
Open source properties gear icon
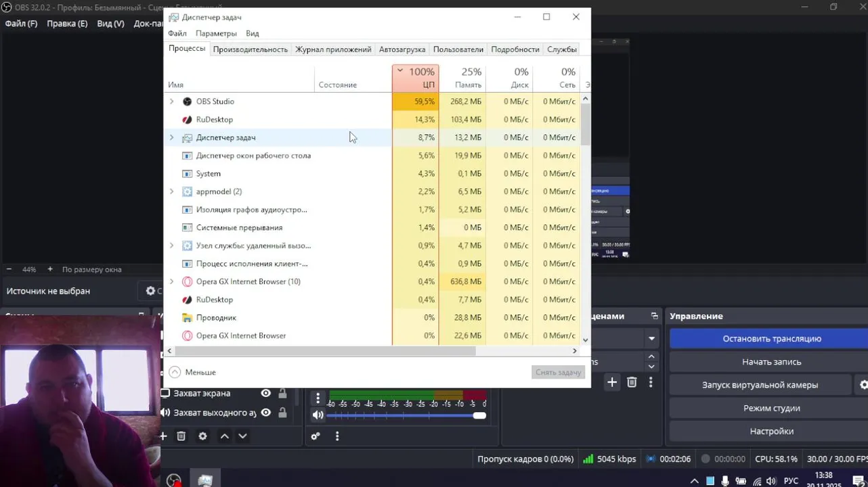(x=202, y=436)
